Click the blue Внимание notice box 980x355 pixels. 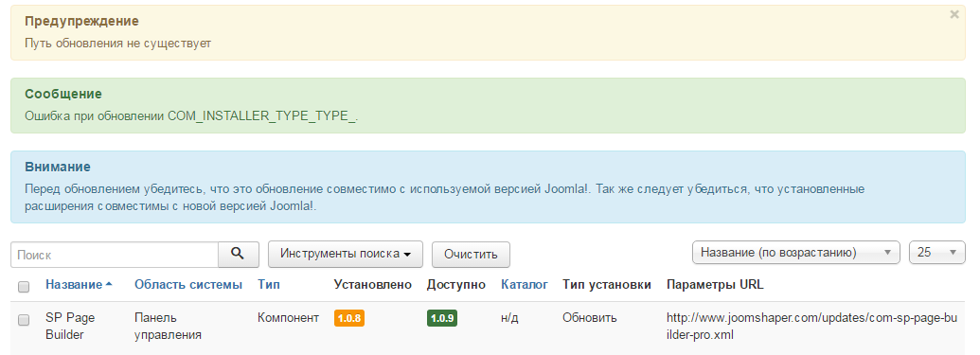(x=488, y=186)
